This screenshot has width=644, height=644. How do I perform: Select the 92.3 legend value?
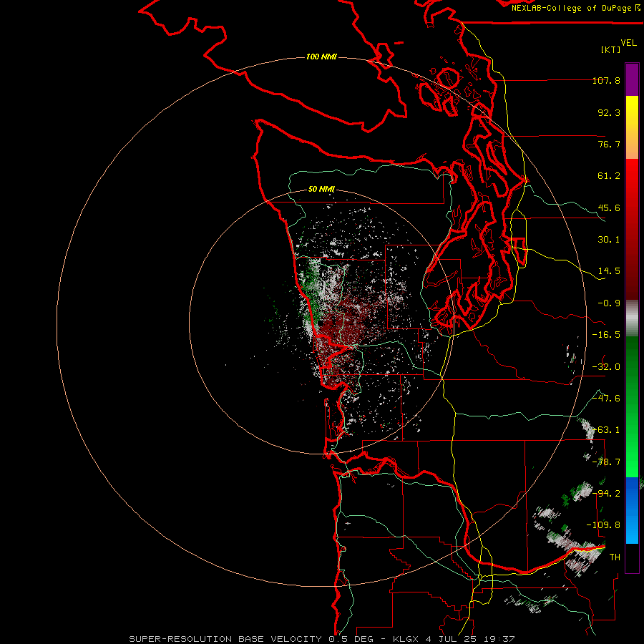609,112
